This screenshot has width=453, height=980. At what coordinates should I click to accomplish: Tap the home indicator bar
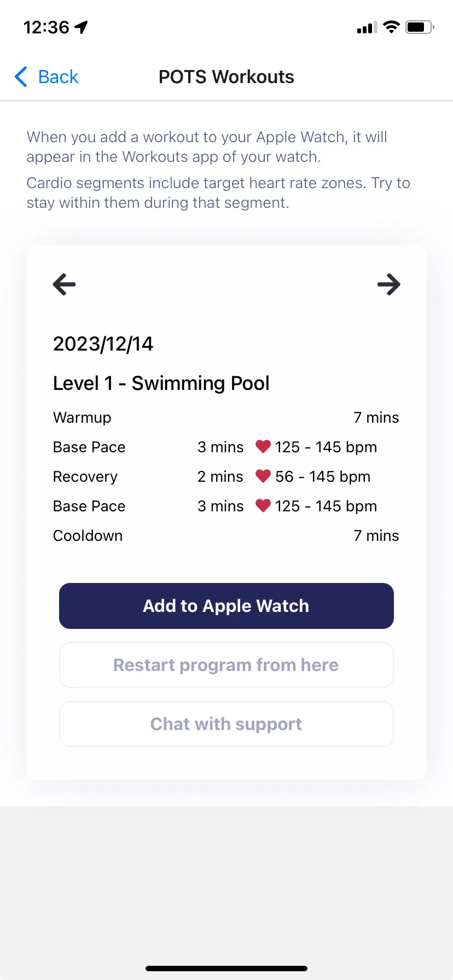tap(226, 969)
